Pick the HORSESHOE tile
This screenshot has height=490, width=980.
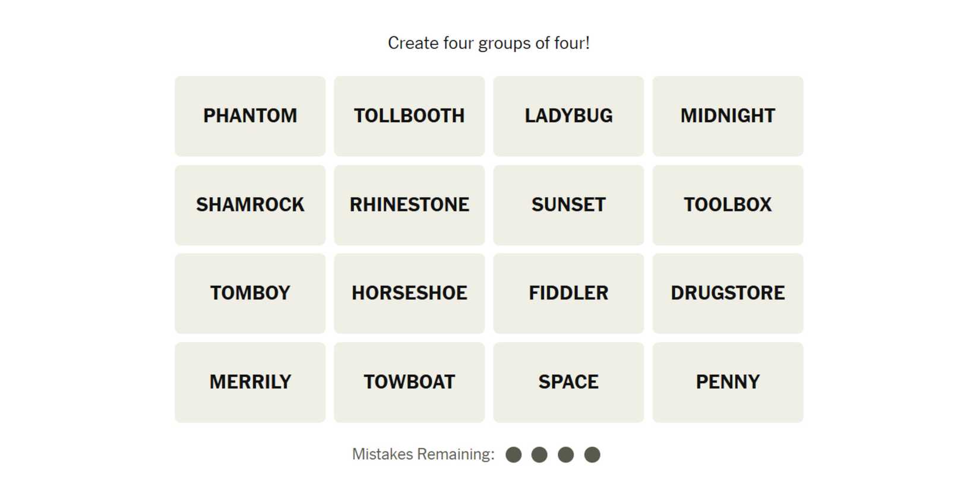[409, 293]
